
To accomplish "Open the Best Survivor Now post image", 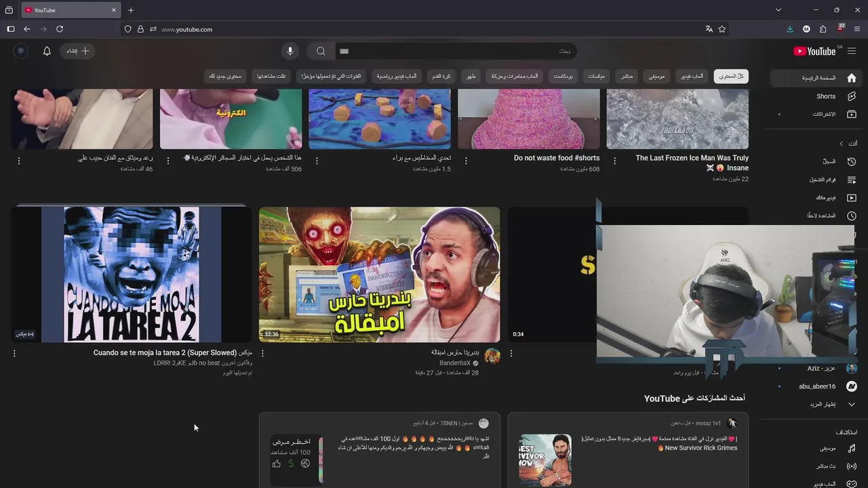I will click(x=545, y=460).
